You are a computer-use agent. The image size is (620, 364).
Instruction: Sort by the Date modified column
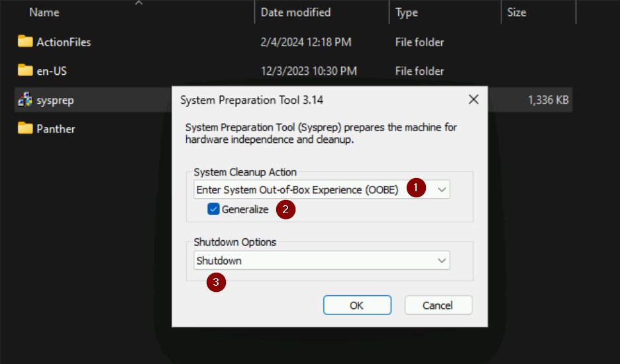point(296,13)
